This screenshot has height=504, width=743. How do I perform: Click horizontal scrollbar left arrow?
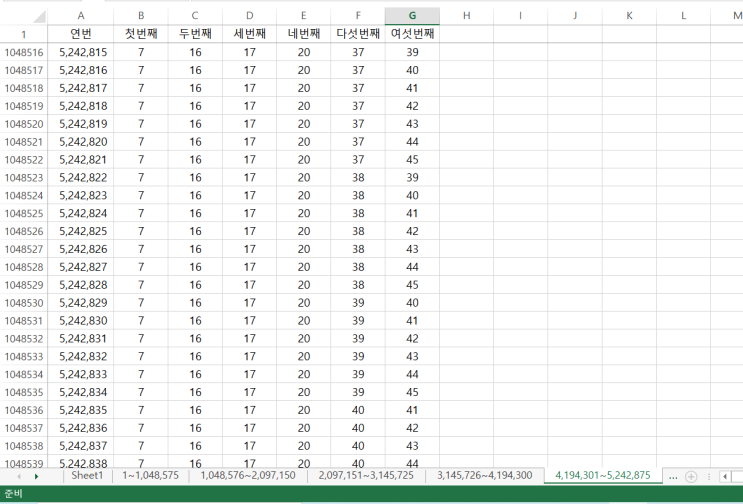point(725,477)
